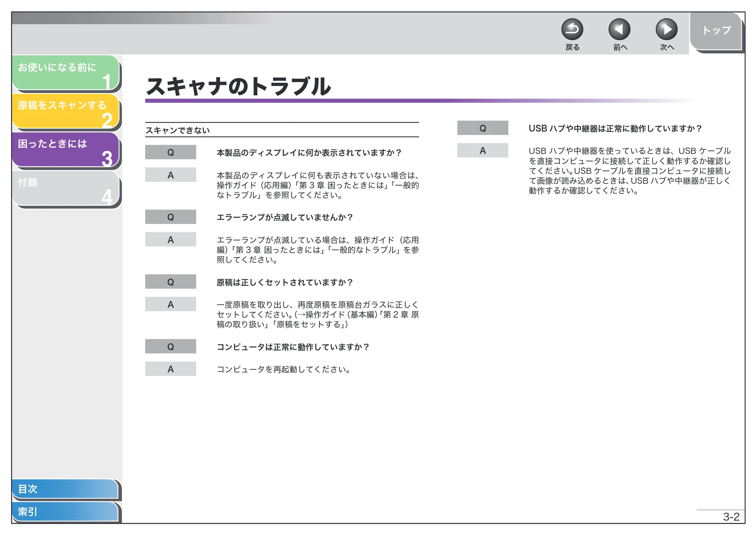The width and height of the screenshot is (756, 535).
Task: Open chapter 1 お使いになる前に tab
Action: (x=66, y=73)
